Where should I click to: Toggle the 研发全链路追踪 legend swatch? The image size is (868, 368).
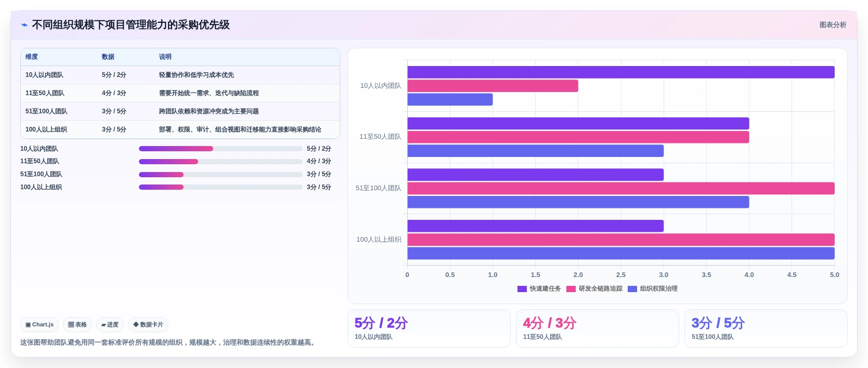571,289
